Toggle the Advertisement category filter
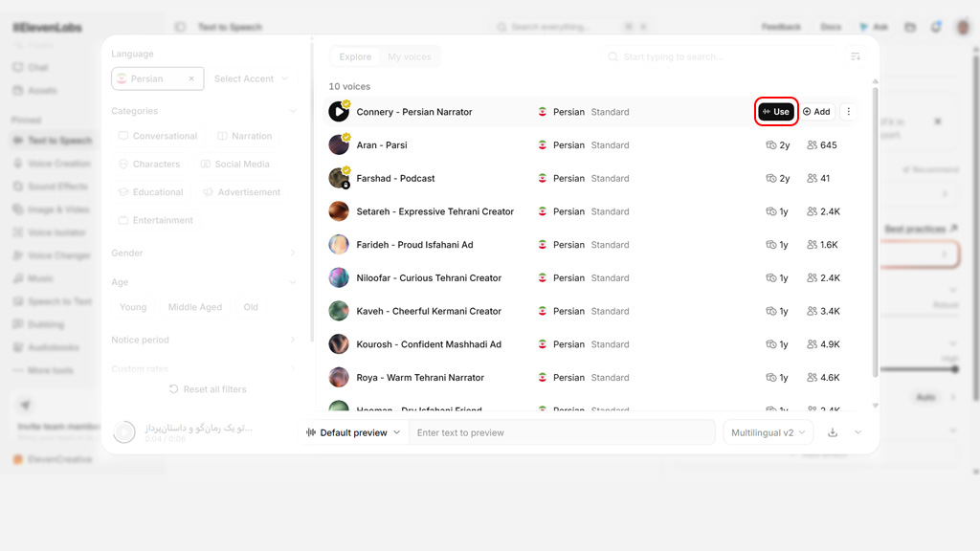 pos(242,191)
